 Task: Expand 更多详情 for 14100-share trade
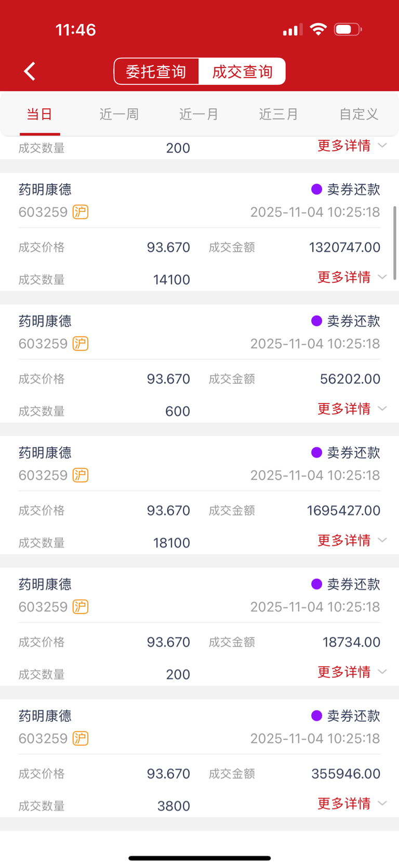click(x=352, y=277)
